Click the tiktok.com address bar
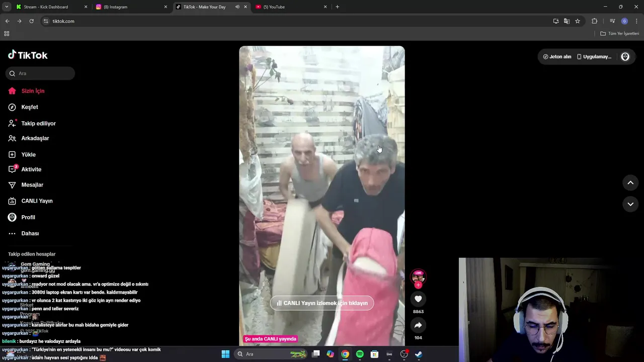The image size is (644, 362). tap(297, 21)
